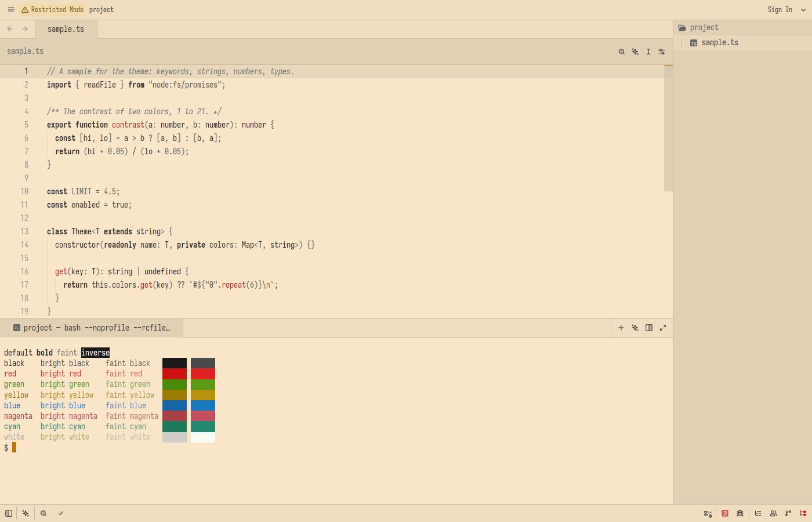Toggle the debugger panel bug icon
Viewport: 812px width, 522px height.
(x=740, y=513)
